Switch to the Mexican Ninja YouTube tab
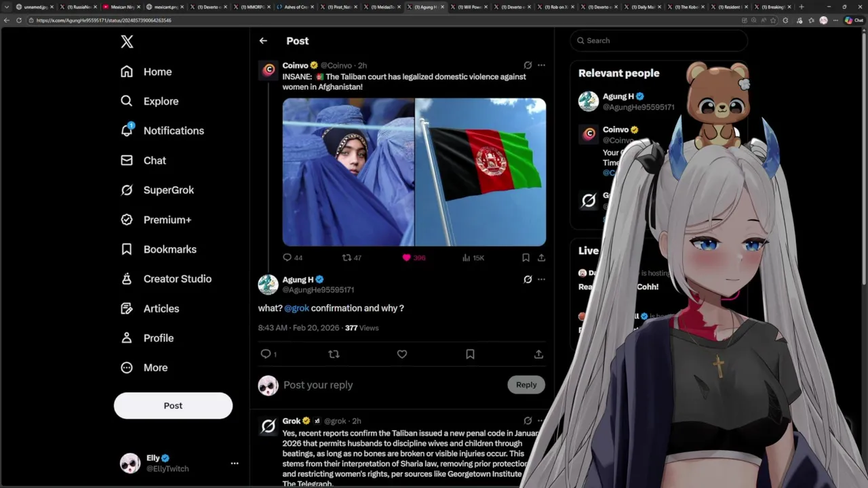The image size is (868, 488). (x=122, y=7)
